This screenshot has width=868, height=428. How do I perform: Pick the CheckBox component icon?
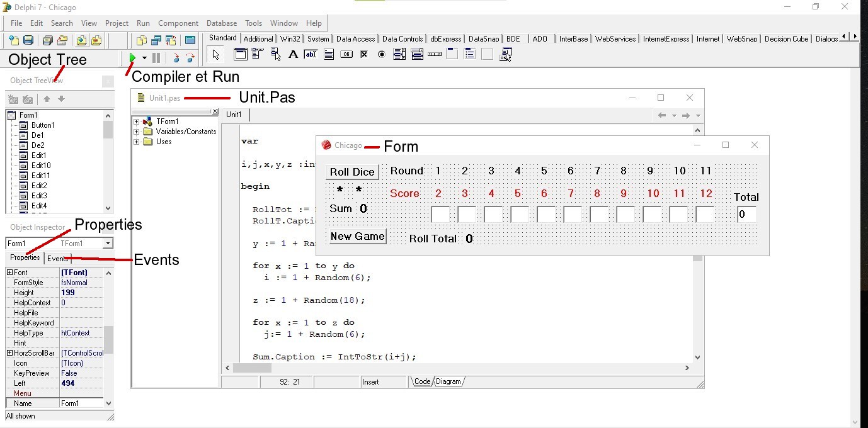[363, 55]
